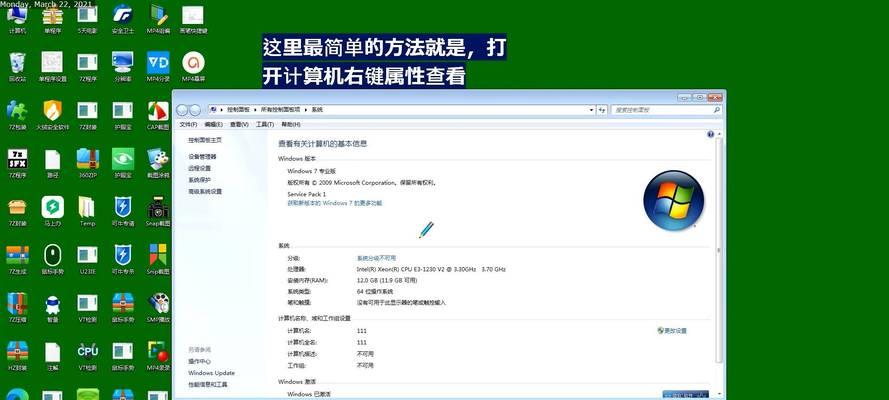Click the 'Service Pack 1' text

[307, 194]
